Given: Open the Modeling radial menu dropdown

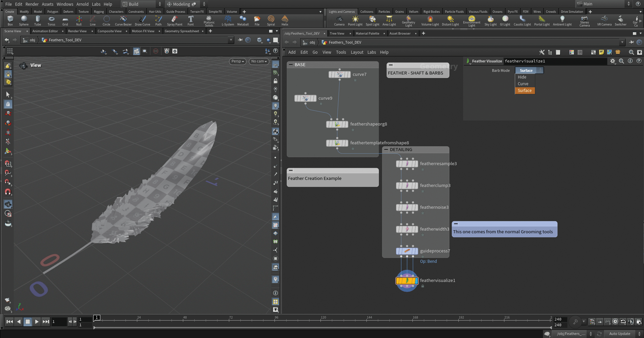Looking at the screenshot, I should 186,4.
